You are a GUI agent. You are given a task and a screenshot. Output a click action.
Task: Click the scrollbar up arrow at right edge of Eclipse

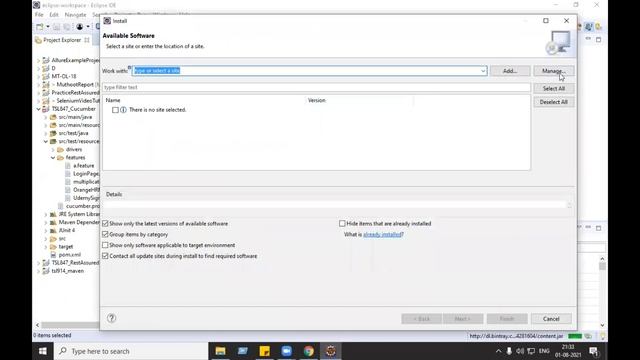click(x=602, y=259)
